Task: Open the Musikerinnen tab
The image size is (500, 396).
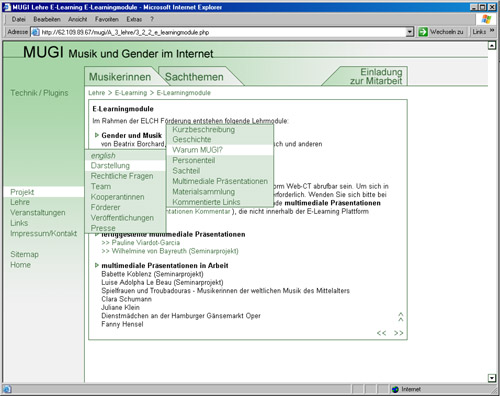Action: 120,77
